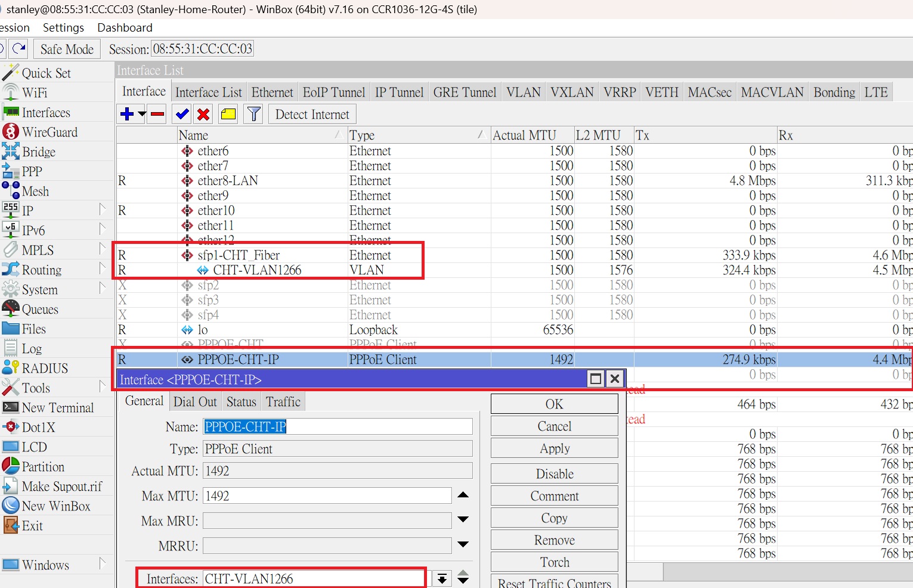Image resolution: width=913 pixels, height=588 pixels.
Task: Click the yellow Comment note button
Action: click(228, 114)
